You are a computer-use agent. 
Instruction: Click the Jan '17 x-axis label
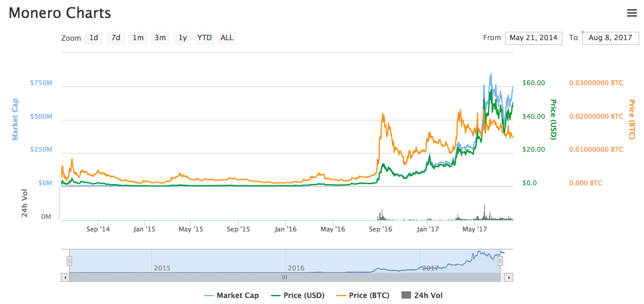[429, 229]
